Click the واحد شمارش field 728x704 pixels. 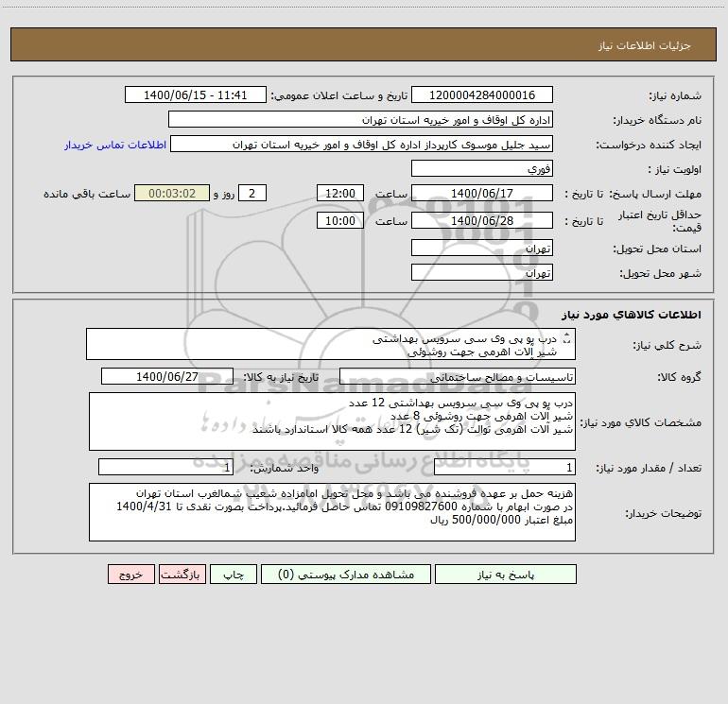point(165,467)
